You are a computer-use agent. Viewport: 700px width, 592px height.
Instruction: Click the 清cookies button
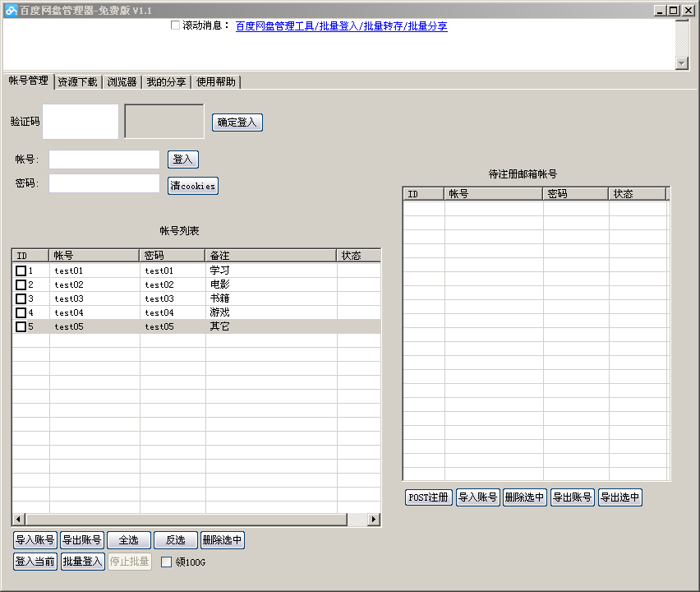pos(193,186)
